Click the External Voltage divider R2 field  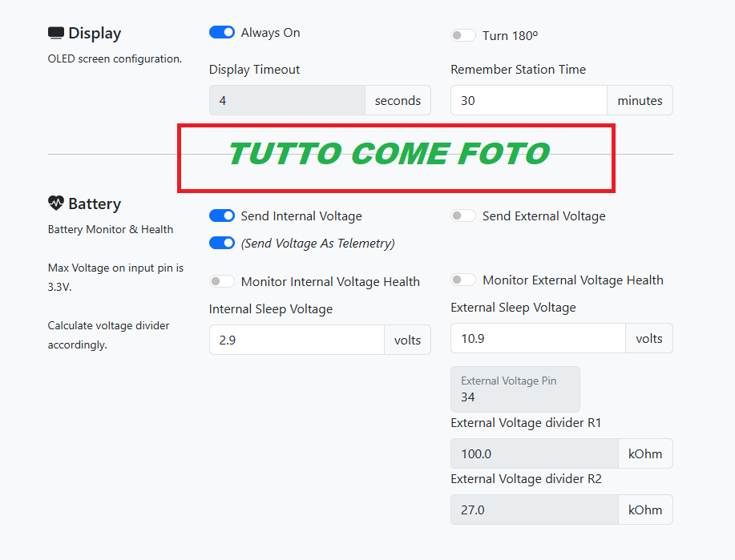(x=534, y=510)
